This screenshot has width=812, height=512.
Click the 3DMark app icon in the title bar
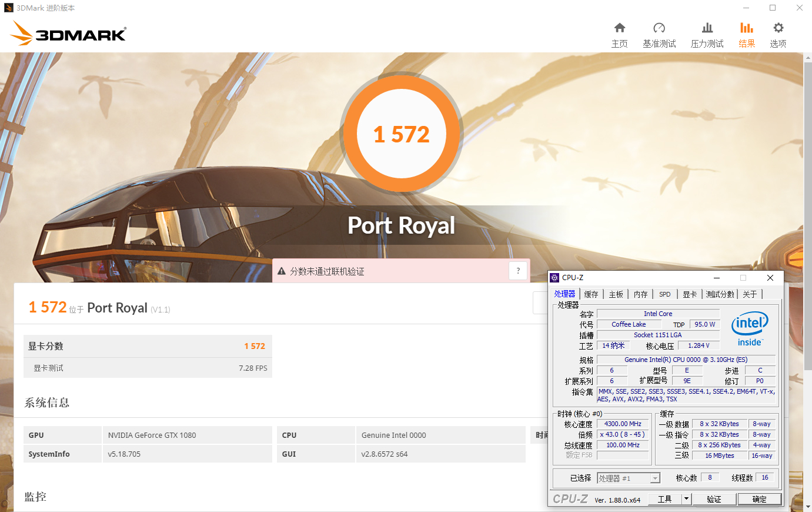(9, 8)
